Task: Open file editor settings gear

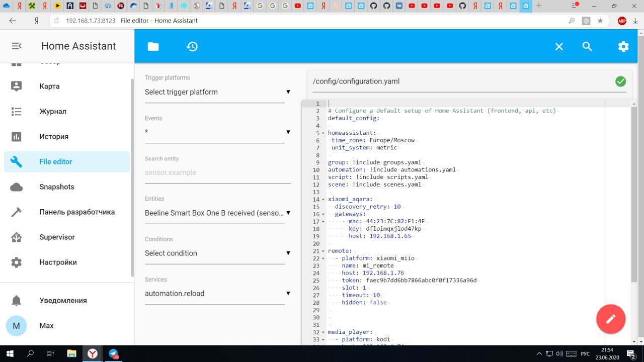Action: coord(623,46)
